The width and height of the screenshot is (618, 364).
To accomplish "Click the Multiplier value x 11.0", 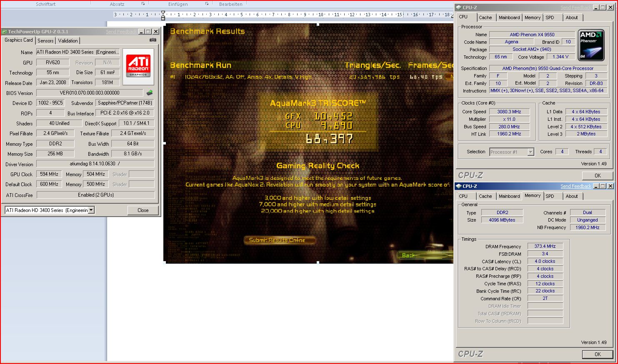I will (x=509, y=119).
